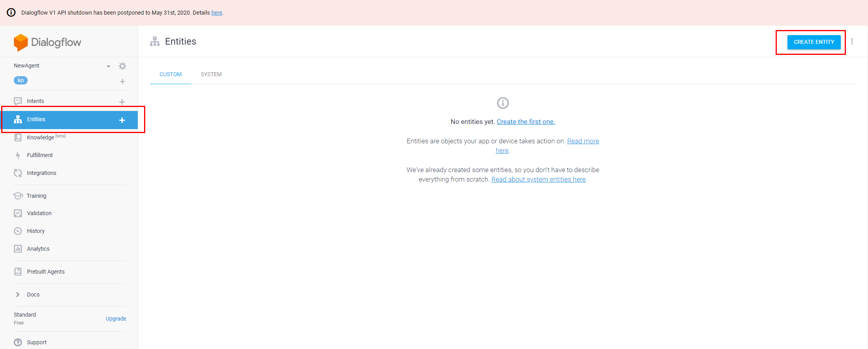
Task: Click the Knowledge book icon
Action: coord(18,137)
